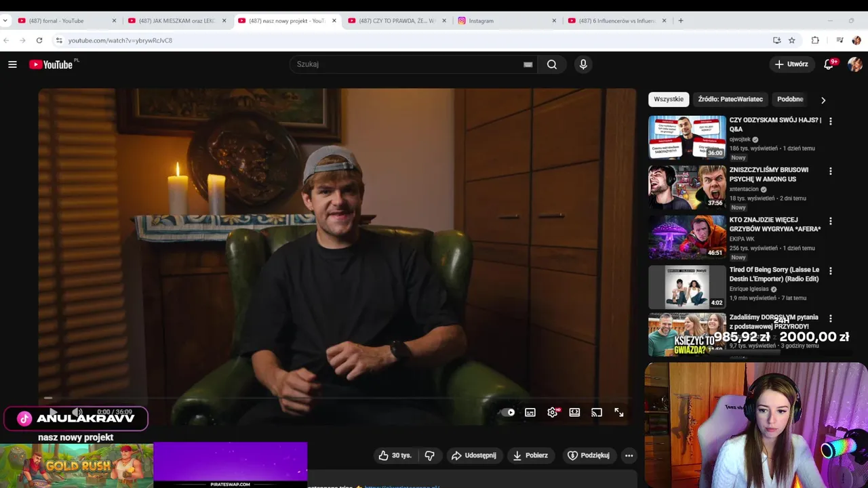The height and width of the screenshot is (488, 868).
Task: Open options for CZY ODZYSKAM SWÓJ HAJS video
Action: 830,121
